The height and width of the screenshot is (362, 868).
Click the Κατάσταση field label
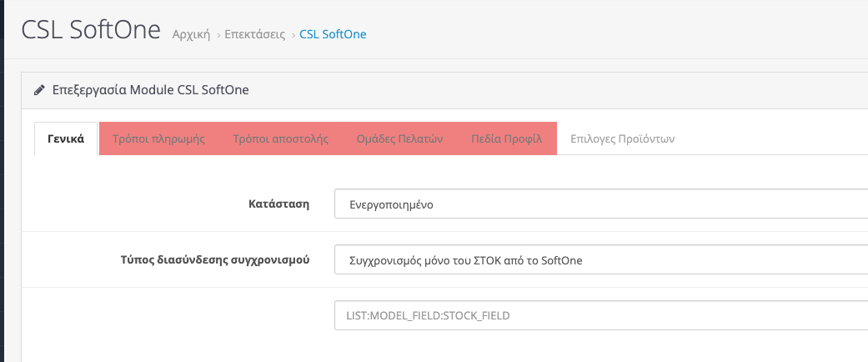(x=279, y=204)
